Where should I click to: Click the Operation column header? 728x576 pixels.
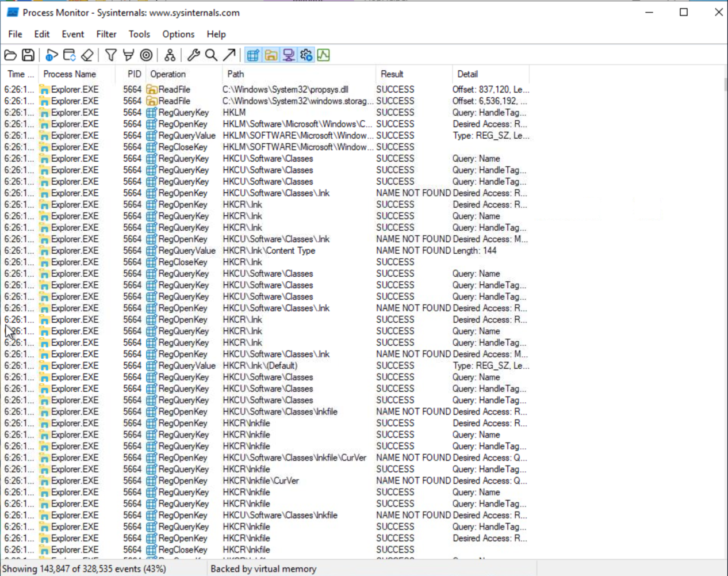tap(168, 74)
